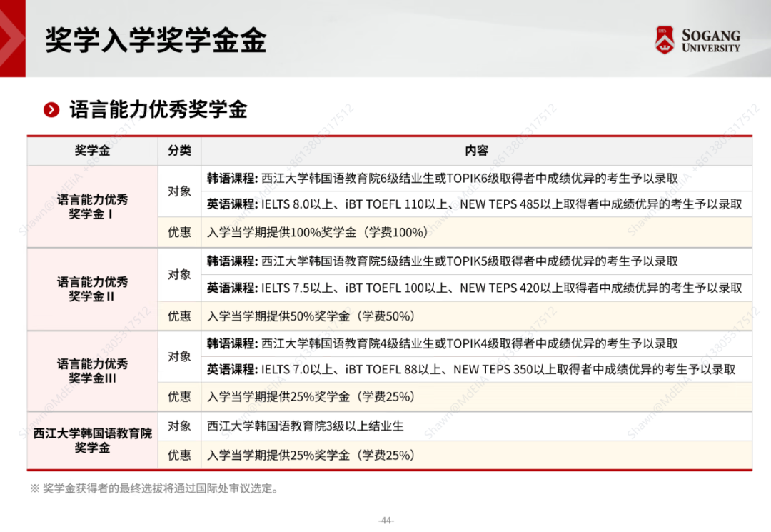Click the TOPIK6级 Korean course requirement row

[x=443, y=179]
